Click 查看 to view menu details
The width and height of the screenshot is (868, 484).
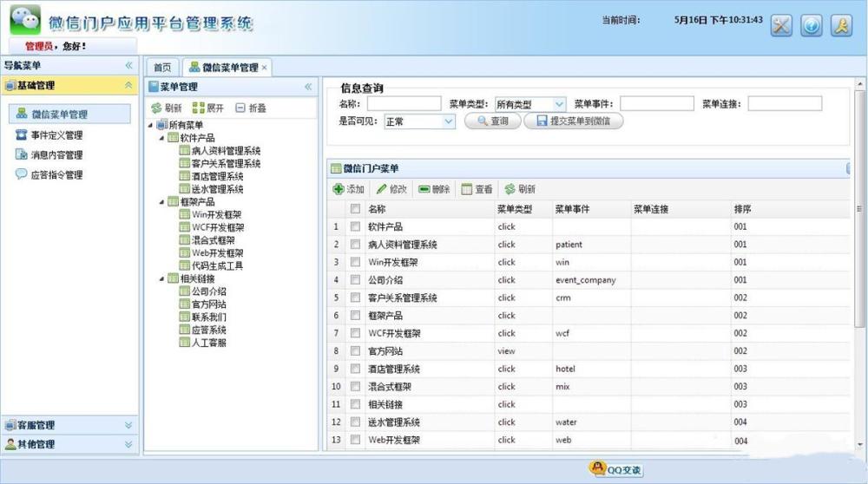pyautogui.click(x=477, y=189)
